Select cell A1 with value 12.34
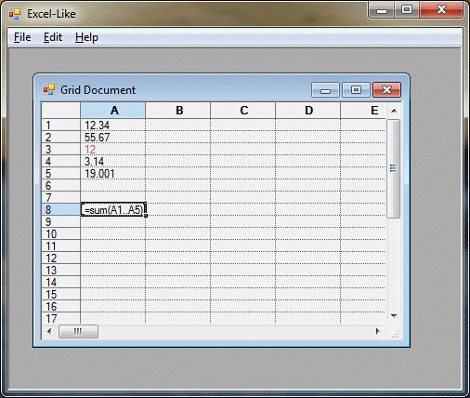 (113, 125)
